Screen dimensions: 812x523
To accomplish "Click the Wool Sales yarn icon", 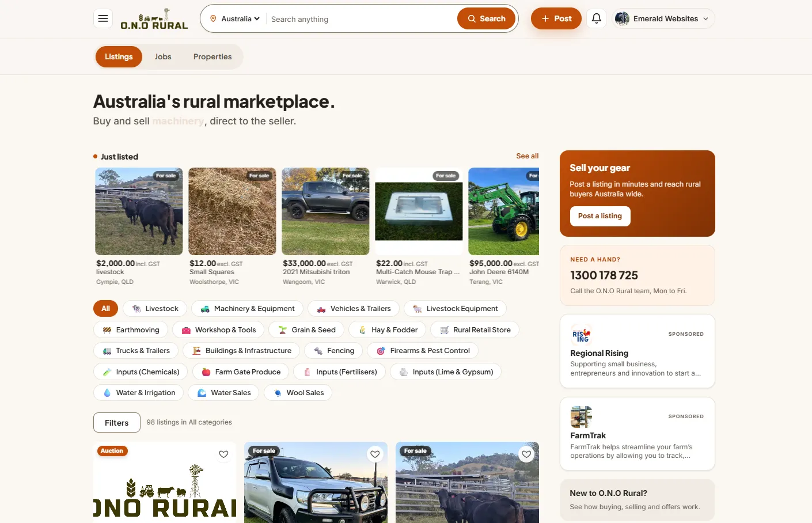I will 278,393.
